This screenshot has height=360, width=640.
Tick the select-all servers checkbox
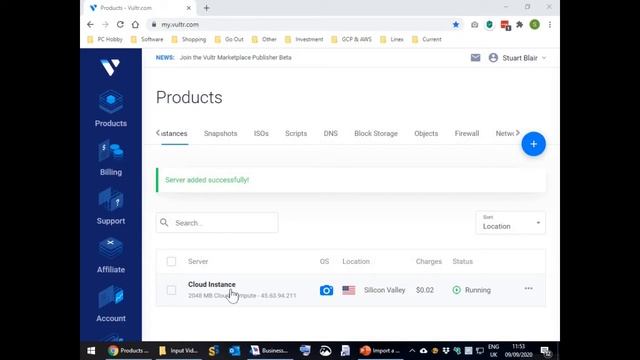coord(171,261)
